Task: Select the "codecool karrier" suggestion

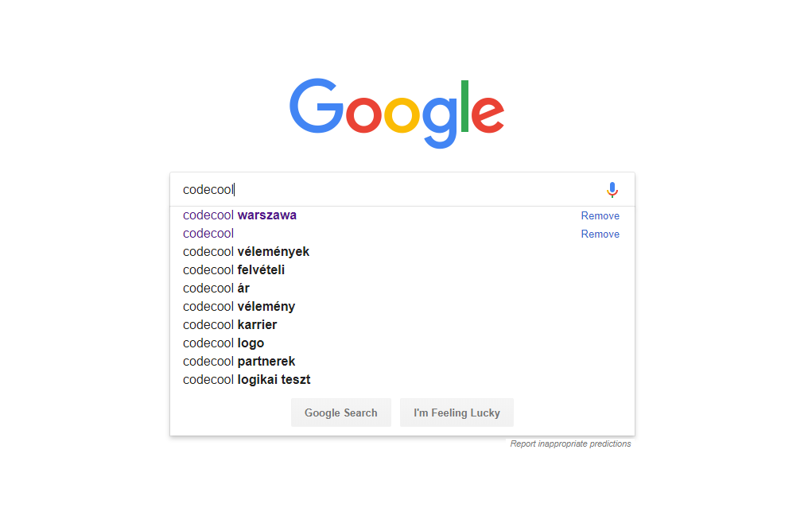Action: (402, 325)
